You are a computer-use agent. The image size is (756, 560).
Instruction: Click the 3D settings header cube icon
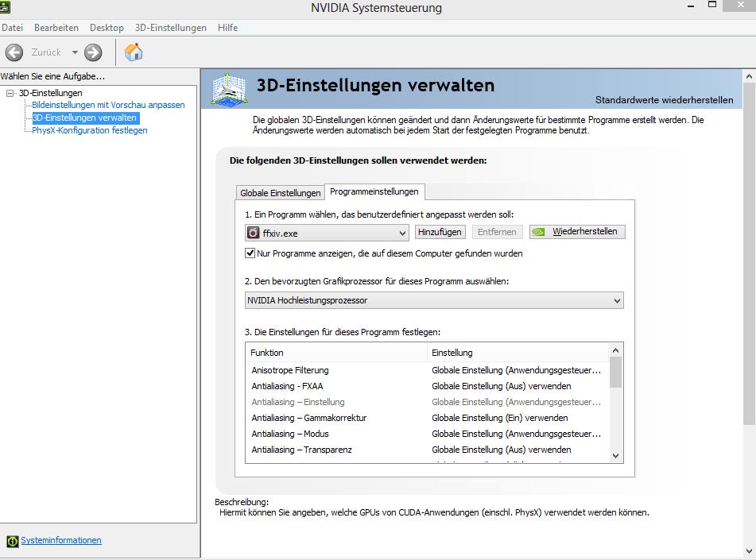230,89
